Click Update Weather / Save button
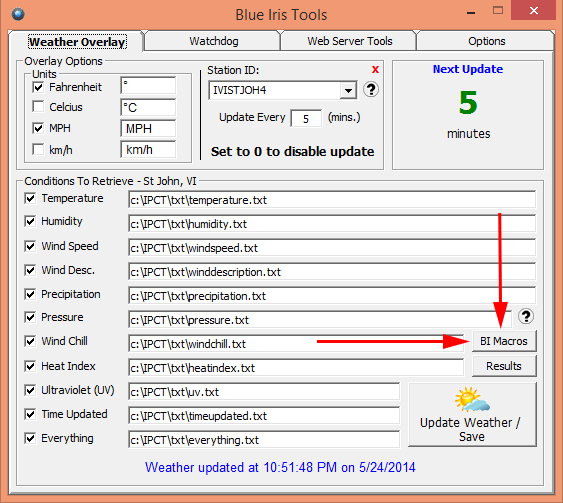The height and width of the screenshot is (503, 563). 472,415
